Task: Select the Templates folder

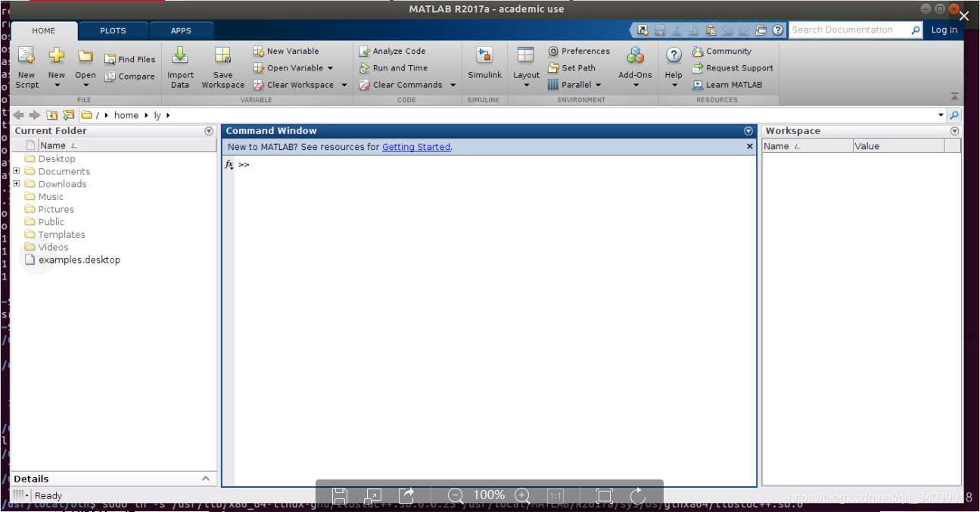Action: (x=61, y=235)
